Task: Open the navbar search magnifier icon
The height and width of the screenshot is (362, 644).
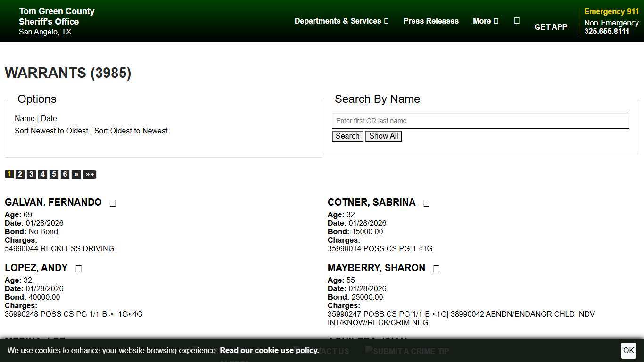Action: coord(517,20)
